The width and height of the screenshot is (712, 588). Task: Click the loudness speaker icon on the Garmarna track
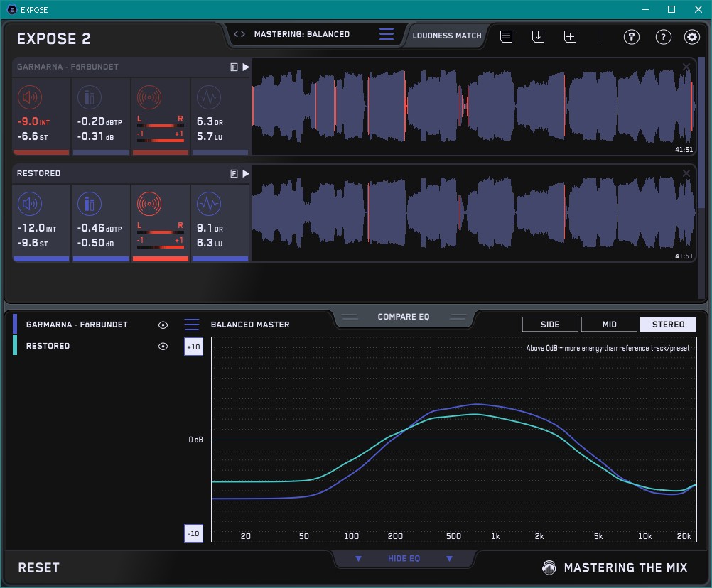pyautogui.click(x=29, y=98)
